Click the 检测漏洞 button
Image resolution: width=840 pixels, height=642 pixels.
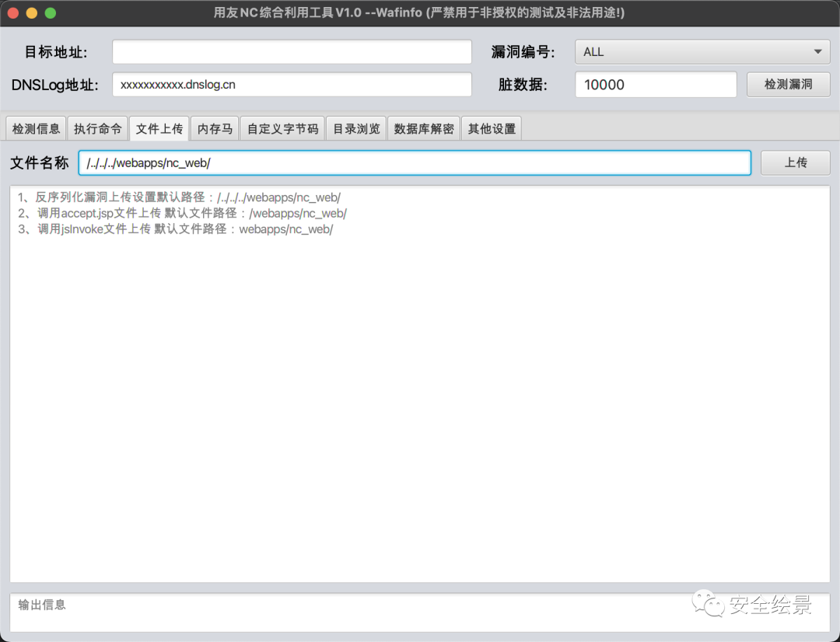[x=789, y=85]
